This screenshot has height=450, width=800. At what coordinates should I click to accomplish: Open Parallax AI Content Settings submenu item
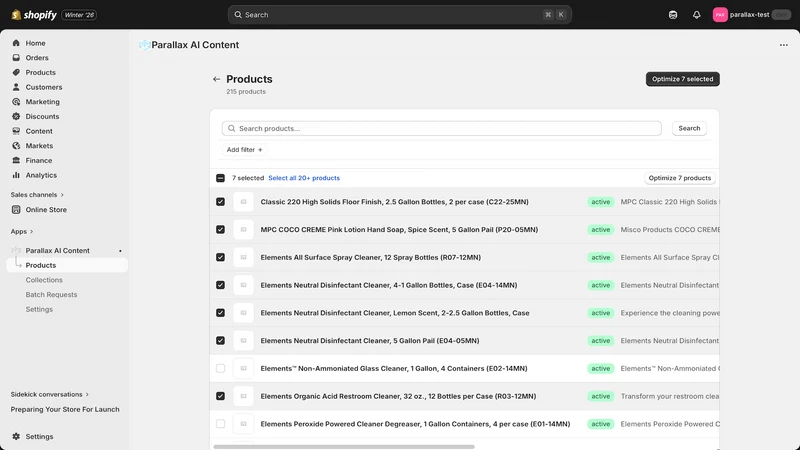pyautogui.click(x=39, y=310)
